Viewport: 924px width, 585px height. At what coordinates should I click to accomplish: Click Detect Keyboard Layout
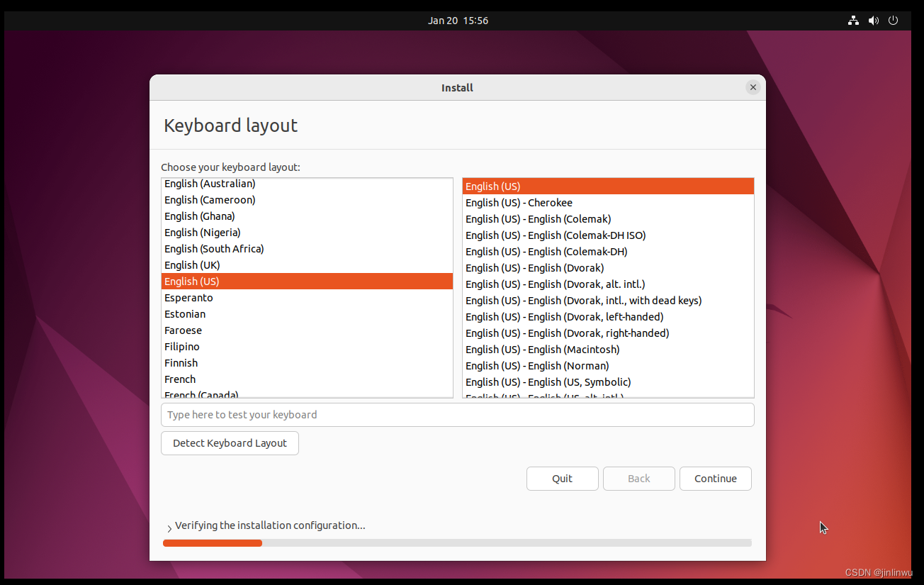[230, 442]
